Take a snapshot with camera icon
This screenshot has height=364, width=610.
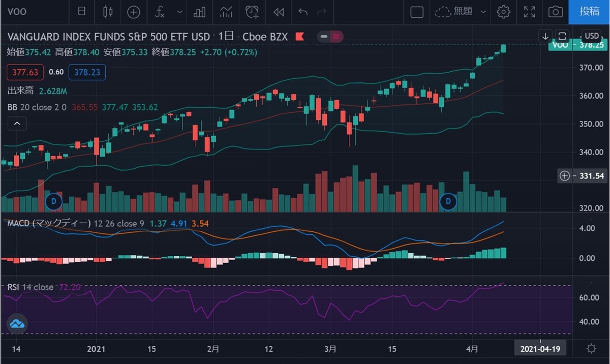(x=556, y=12)
